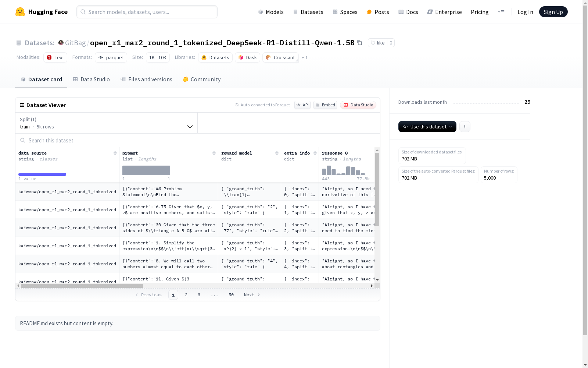
Task: Click the Embed button
Action: click(x=325, y=105)
